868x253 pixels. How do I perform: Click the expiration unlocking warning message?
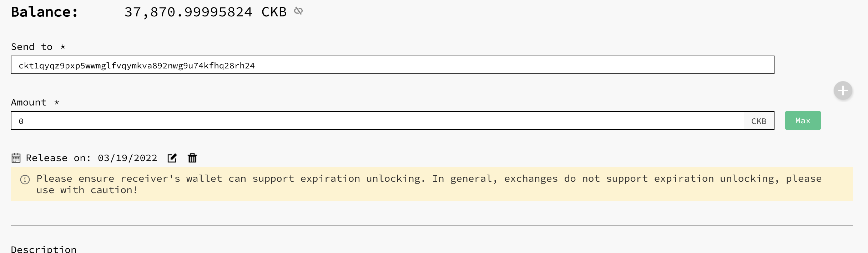point(429,184)
